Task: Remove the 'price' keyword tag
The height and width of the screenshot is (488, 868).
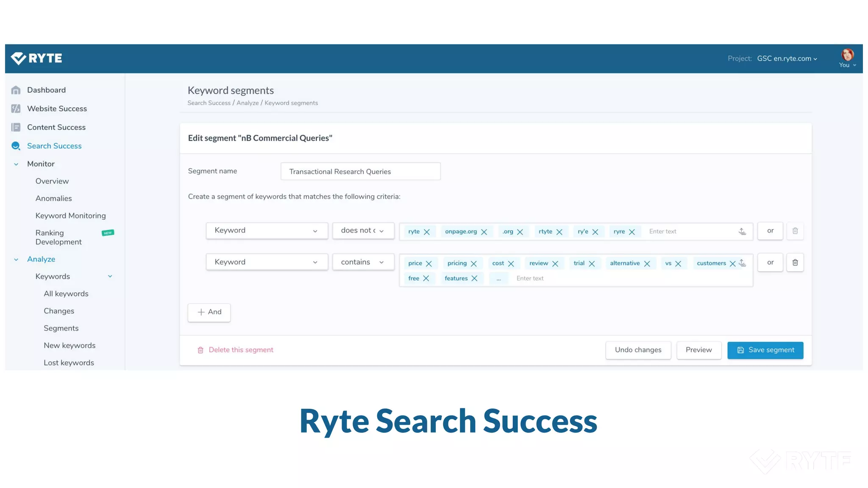Action: (x=429, y=263)
